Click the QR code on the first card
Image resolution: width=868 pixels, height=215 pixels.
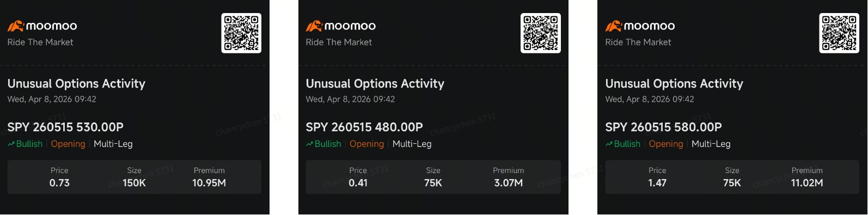coord(241,33)
